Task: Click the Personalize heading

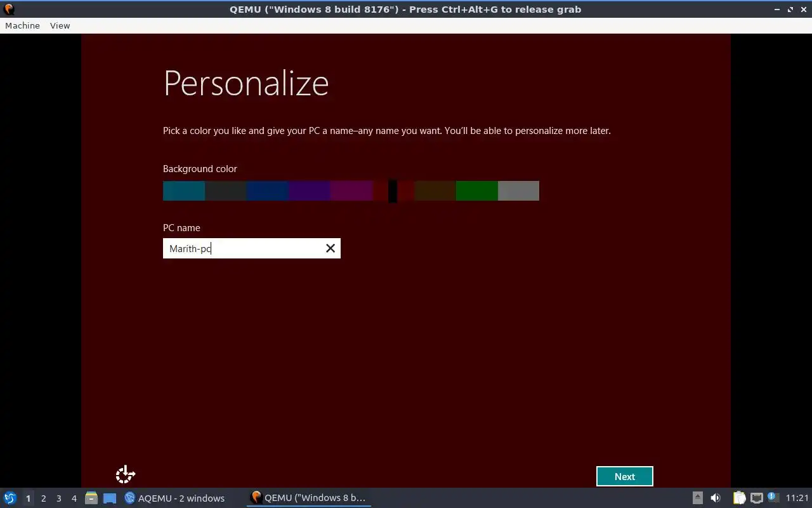Action: pos(246,83)
